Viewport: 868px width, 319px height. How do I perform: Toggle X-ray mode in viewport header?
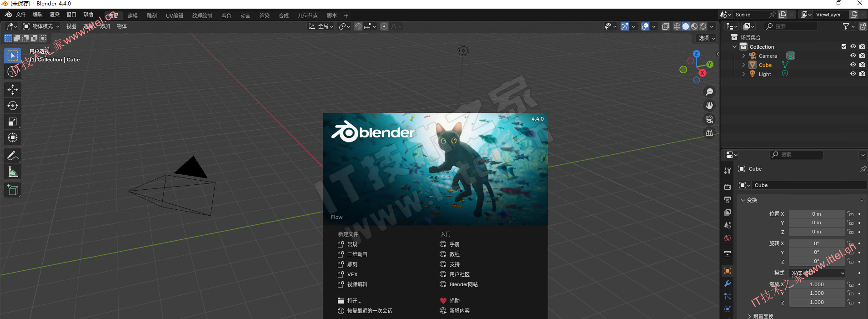(x=666, y=26)
